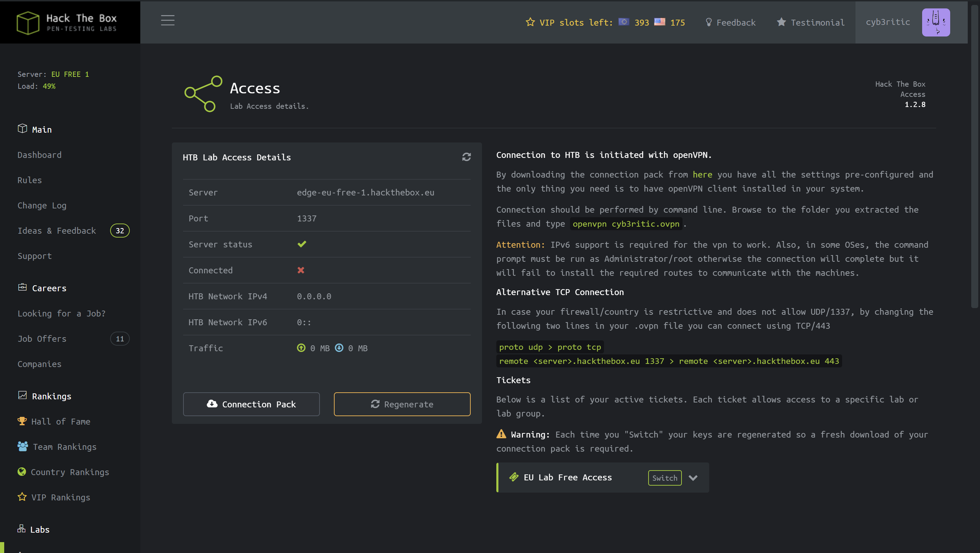
Task: Click the Rankings chart icon
Action: [22, 395]
